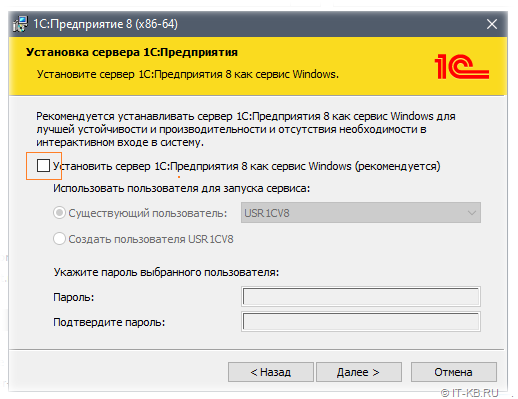Click the red 1C logo

coord(462,67)
